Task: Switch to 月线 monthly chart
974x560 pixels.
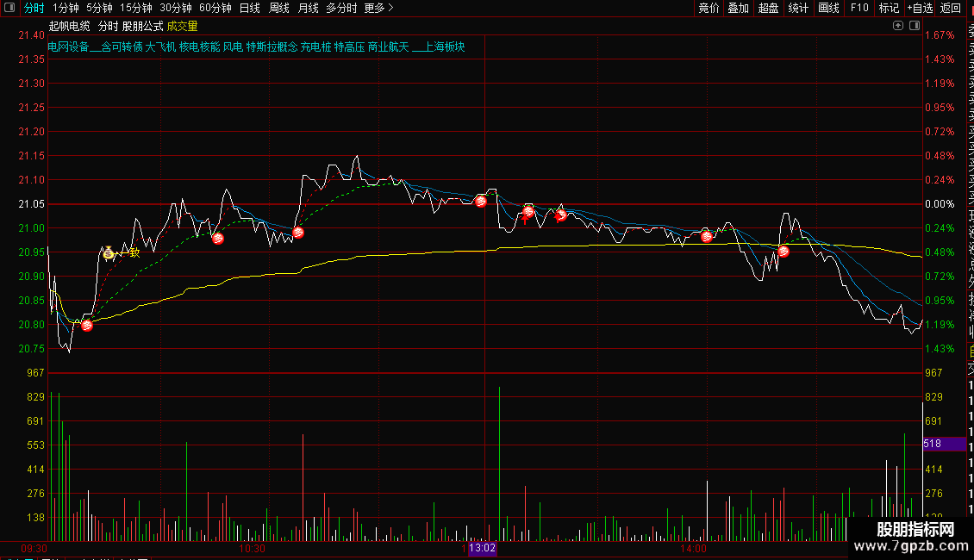Action: point(309,8)
